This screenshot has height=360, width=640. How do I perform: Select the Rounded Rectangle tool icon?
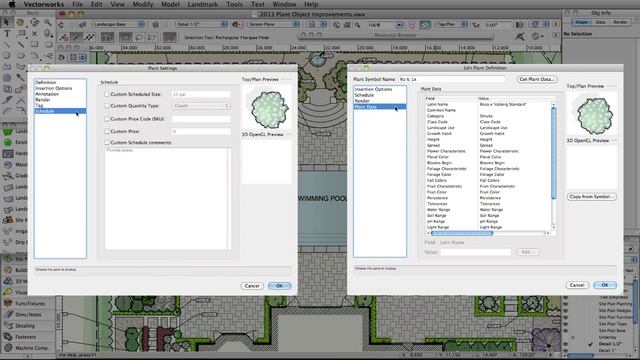point(48,44)
